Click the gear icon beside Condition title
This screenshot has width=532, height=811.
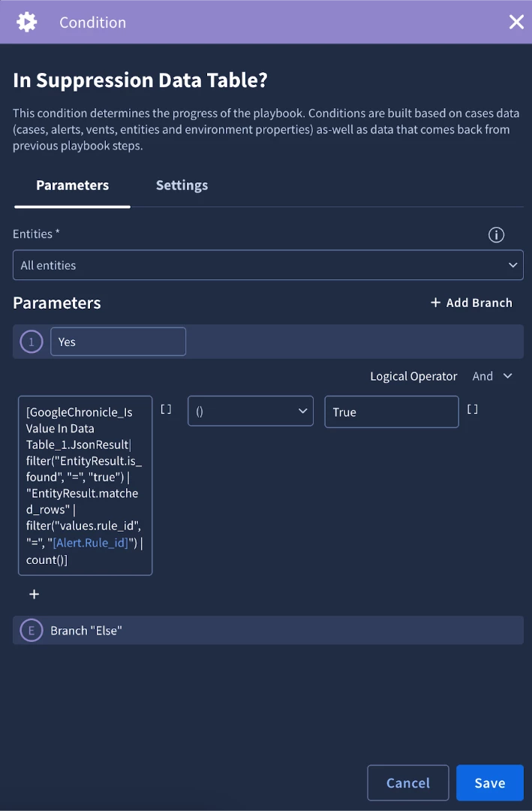[27, 23]
